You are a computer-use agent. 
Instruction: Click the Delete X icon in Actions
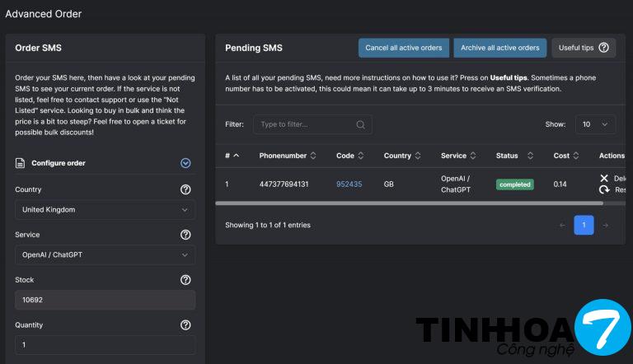pos(604,178)
